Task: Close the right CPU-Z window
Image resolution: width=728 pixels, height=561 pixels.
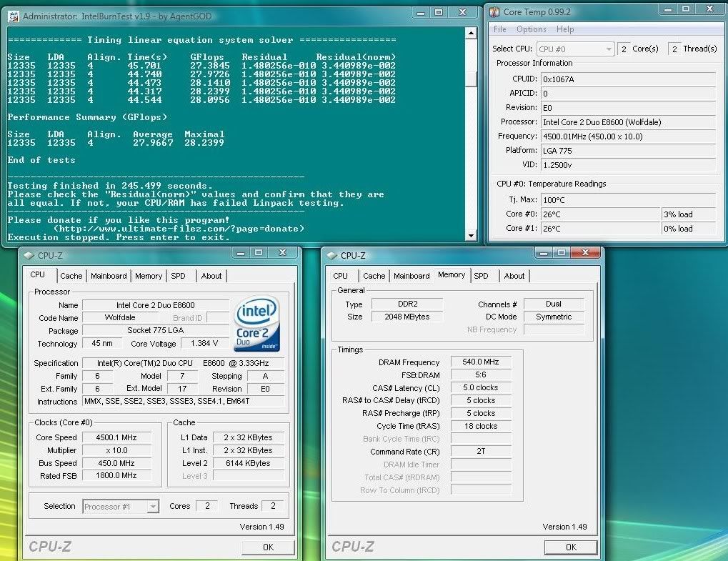Action: [x=585, y=253]
